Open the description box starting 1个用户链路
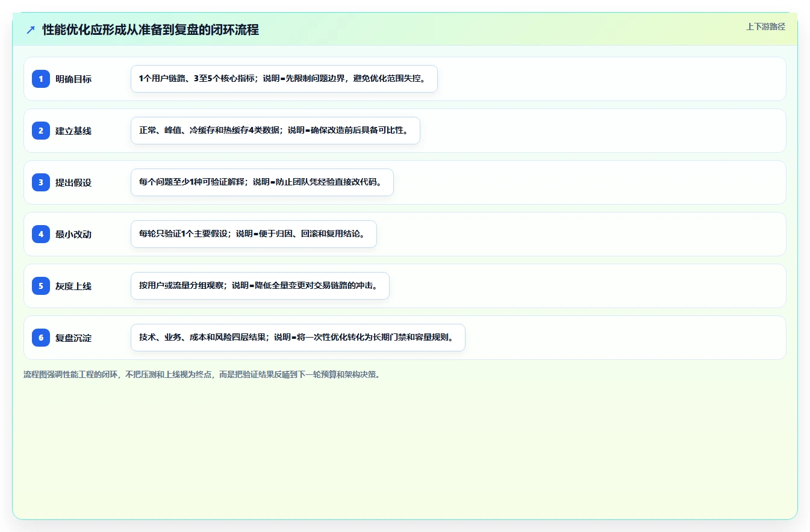This screenshot has height=532, width=810. [284, 79]
